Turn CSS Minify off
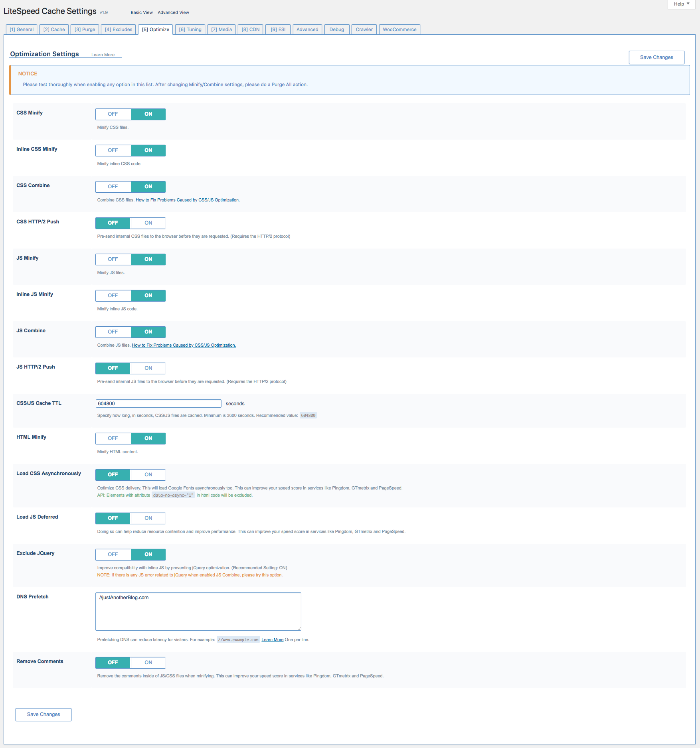The width and height of the screenshot is (700, 748). point(113,114)
